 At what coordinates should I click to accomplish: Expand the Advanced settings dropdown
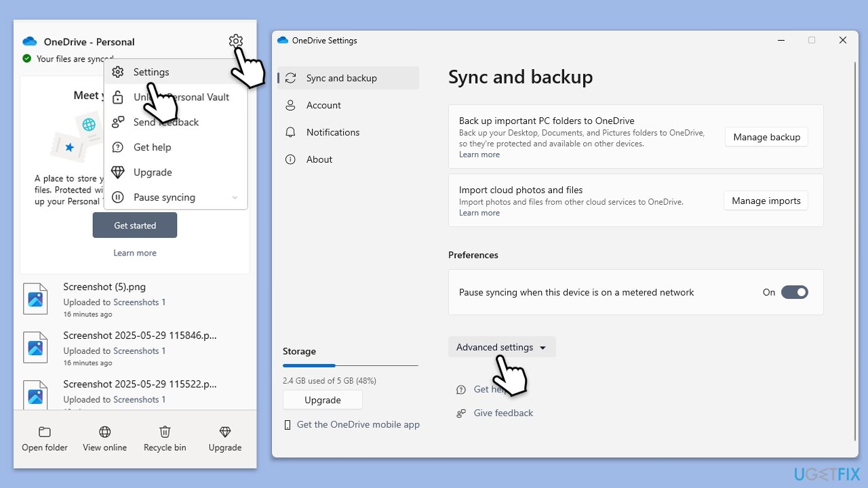coord(501,347)
